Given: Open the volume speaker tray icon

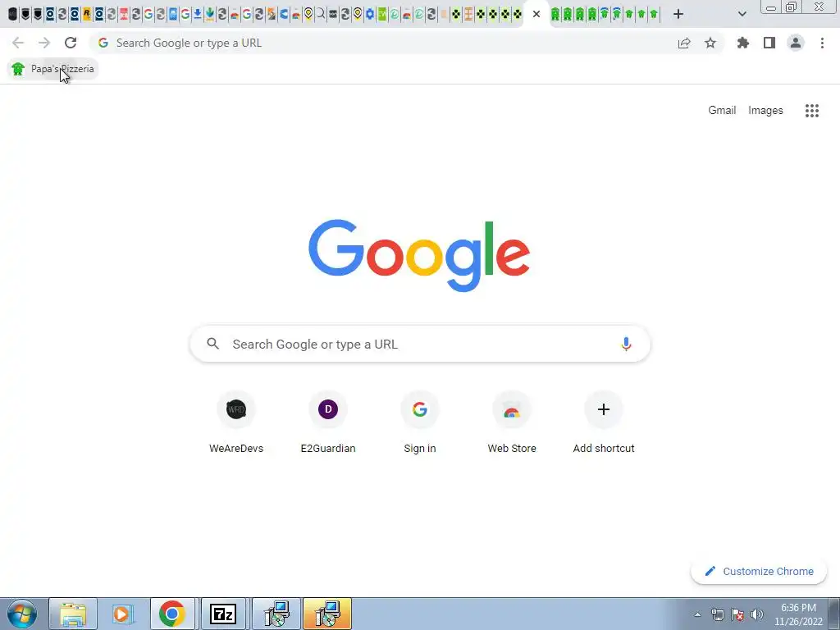Looking at the screenshot, I should (756, 614).
